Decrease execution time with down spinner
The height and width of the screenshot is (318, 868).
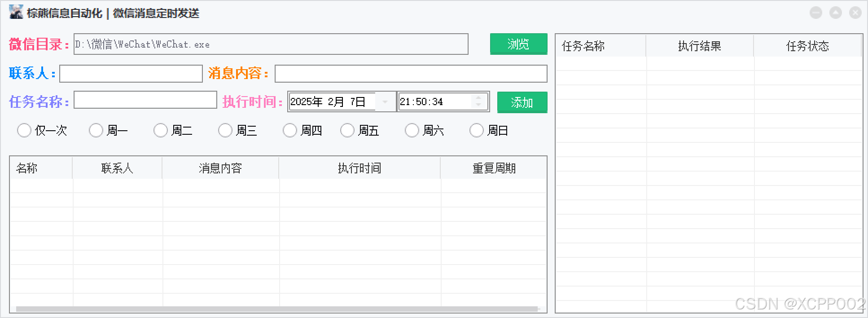coord(478,106)
